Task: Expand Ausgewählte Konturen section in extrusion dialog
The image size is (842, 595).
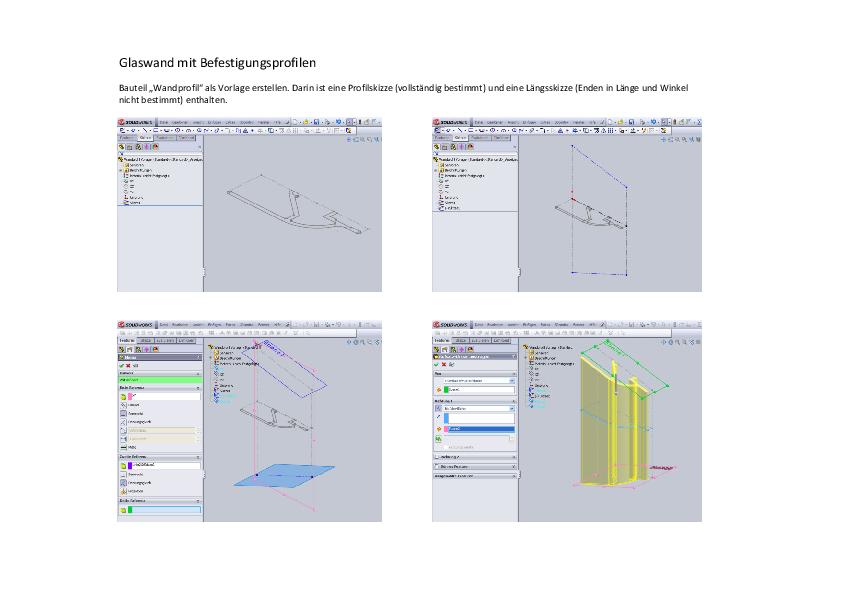Action: pos(514,476)
